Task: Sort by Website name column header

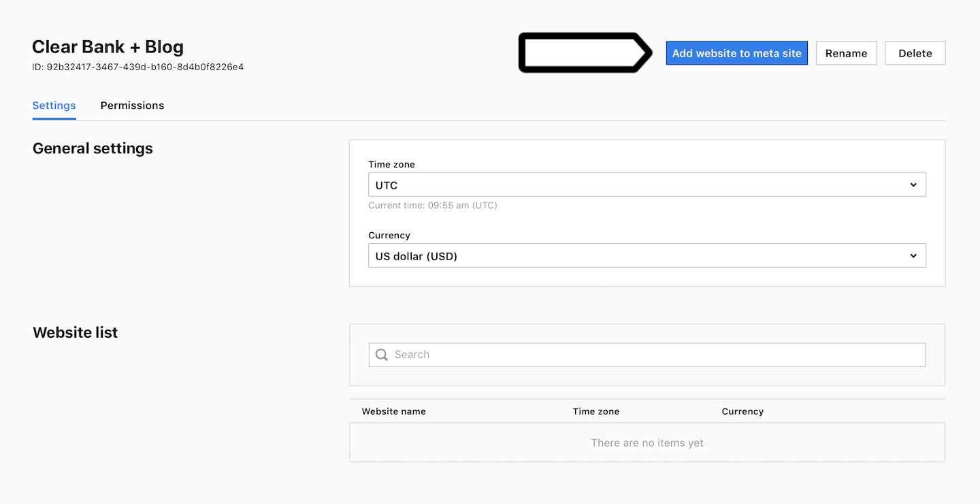Action: pos(393,411)
